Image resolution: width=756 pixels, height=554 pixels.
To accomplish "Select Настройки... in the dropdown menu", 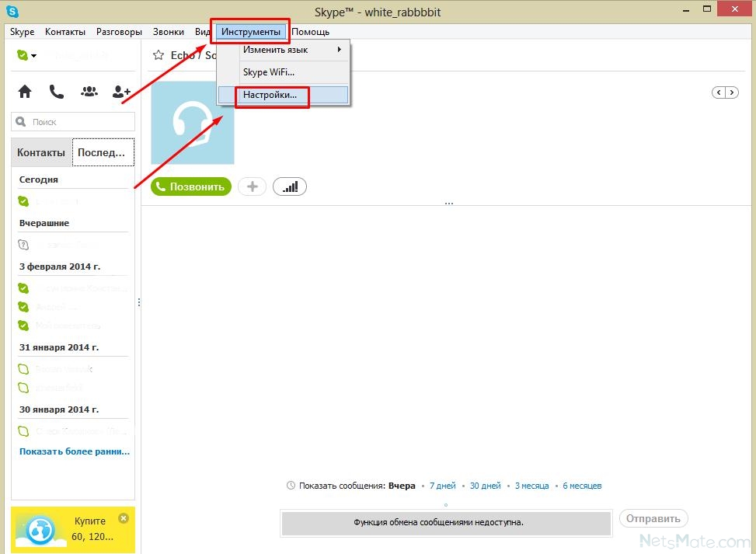I will click(284, 95).
